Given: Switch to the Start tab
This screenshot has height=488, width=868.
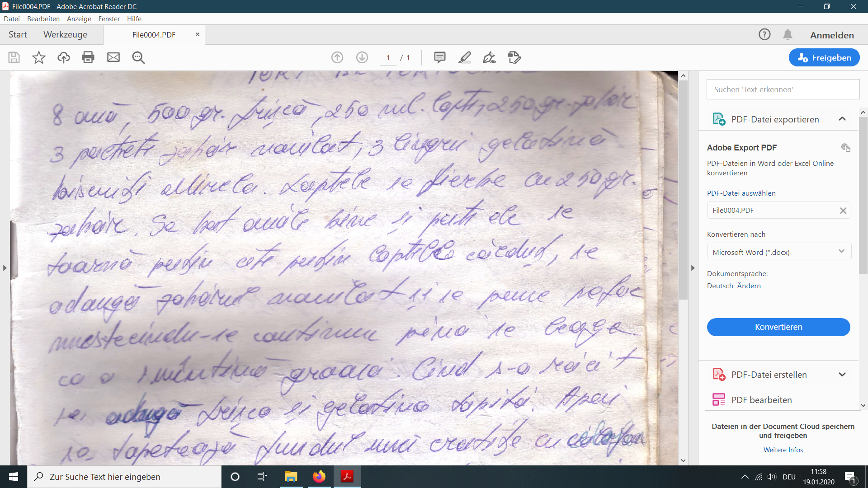Looking at the screenshot, I should (x=18, y=35).
